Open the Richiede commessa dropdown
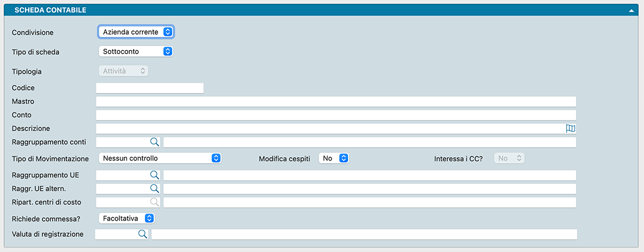The width and height of the screenshot is (644, 252). tap(127, 218)
